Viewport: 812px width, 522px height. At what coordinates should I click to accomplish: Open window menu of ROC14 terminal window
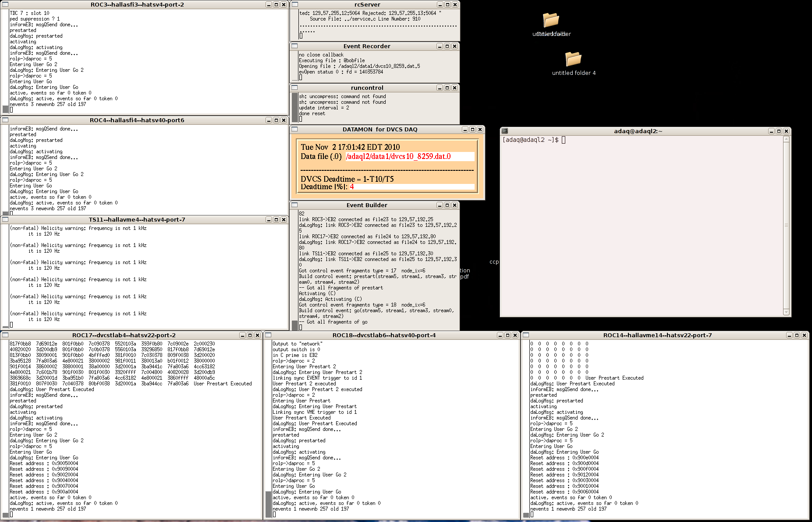526,335
